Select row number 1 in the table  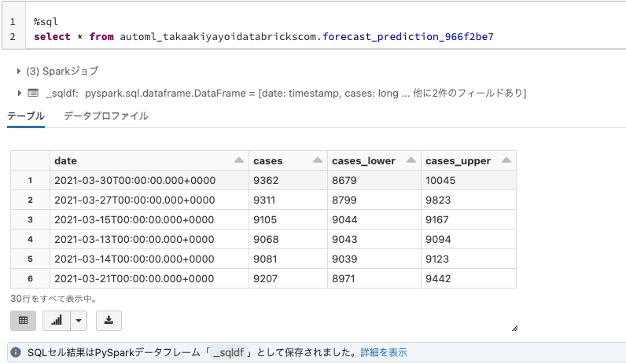[x=30, y=180]
